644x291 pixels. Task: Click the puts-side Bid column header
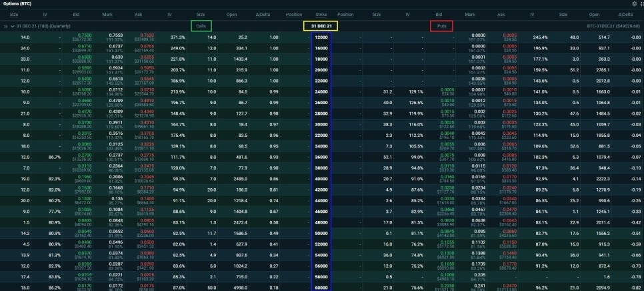click(x=439, y=15)
